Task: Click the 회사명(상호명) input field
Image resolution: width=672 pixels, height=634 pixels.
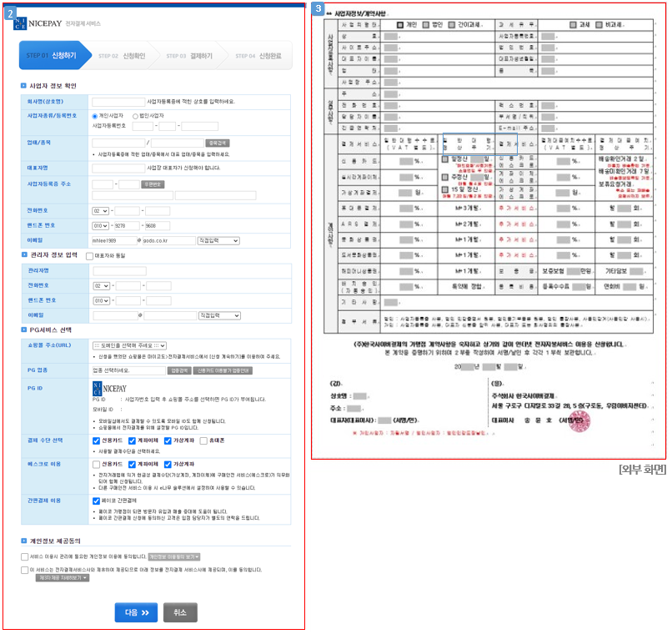Action: tap(118, 102)
